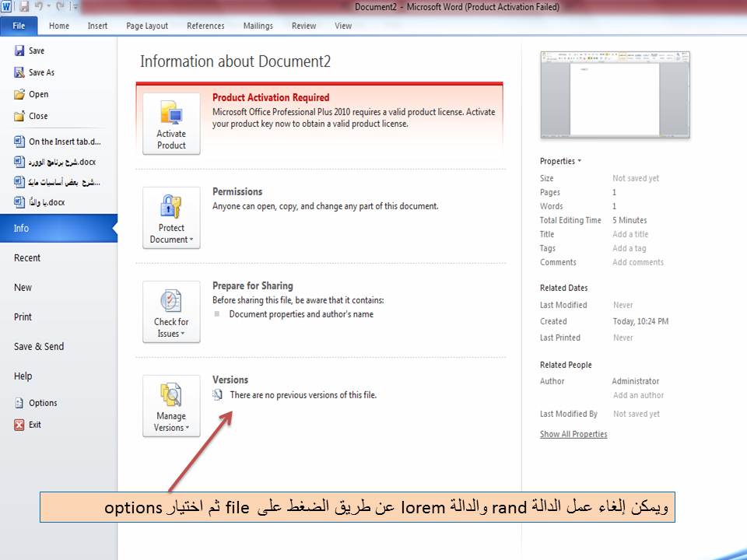Click 'Add a tag' field
This screenshot has width=747, height=560.
point(630,248)
